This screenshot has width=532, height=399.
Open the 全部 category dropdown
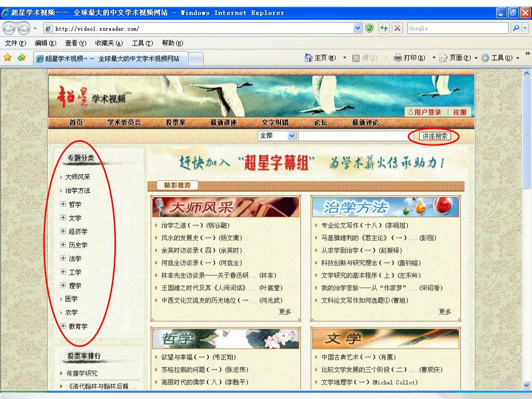click(x=277, y=136)
